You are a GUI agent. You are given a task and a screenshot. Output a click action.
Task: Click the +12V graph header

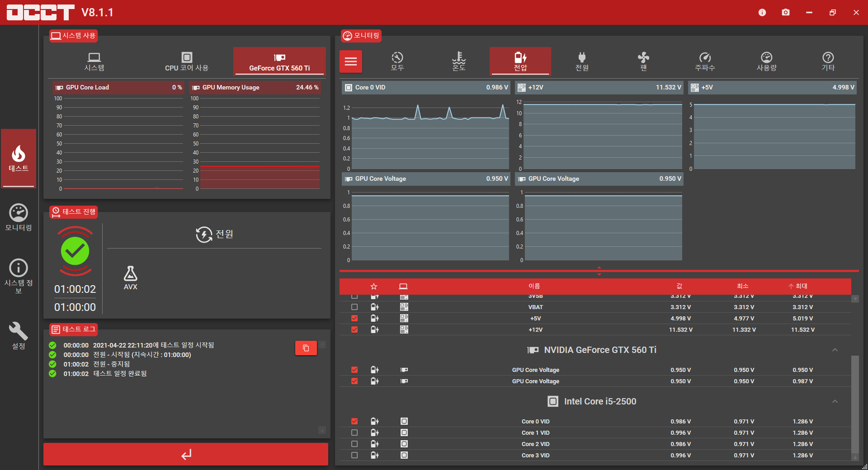pyautogui.click(x=599, y=87)
